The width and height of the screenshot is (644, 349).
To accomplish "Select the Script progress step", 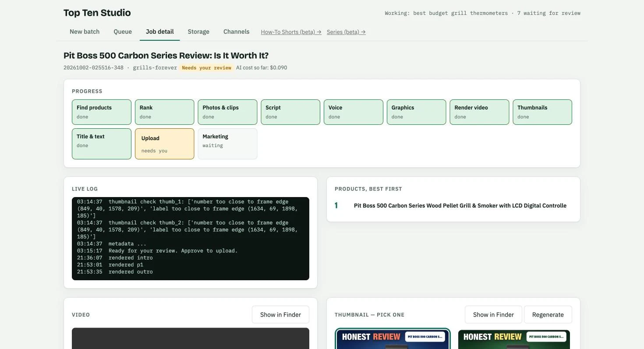I will (290, 112).
